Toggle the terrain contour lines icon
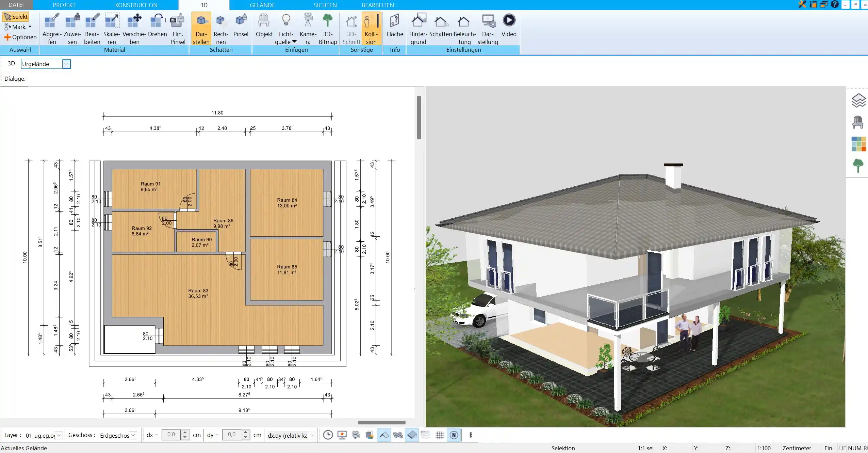 [425, 435]
